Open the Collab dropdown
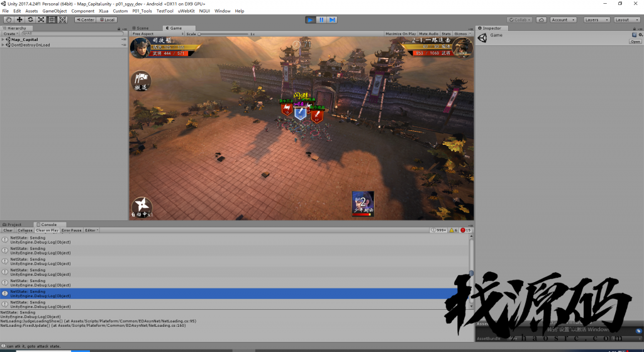Image resolution: width=644 pixels, height=352 pixels. (x=519, y=20)
